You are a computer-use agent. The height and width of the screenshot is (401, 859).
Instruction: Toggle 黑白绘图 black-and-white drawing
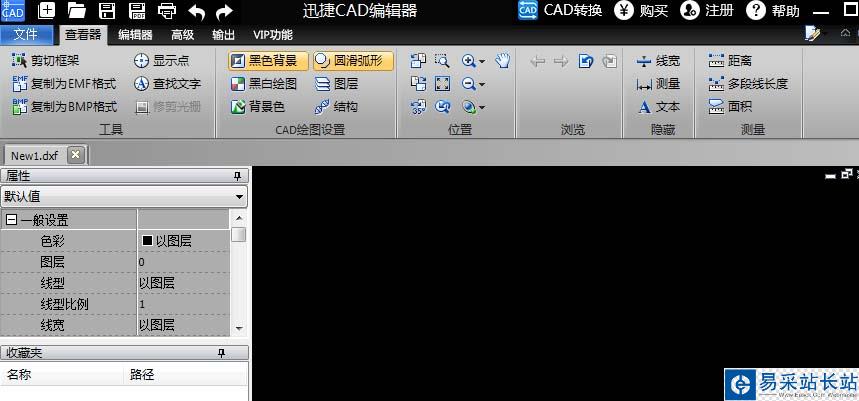[x=264, y=84]
